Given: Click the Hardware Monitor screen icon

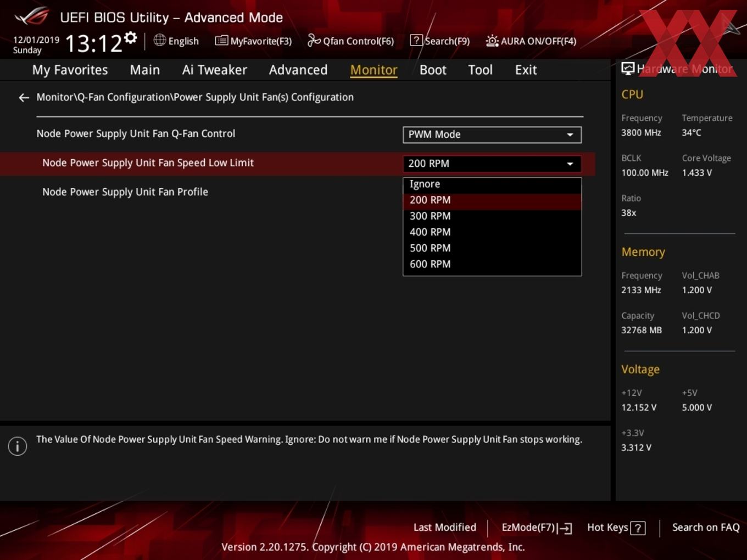Looking at the screenshot, I should click(628, 69).
